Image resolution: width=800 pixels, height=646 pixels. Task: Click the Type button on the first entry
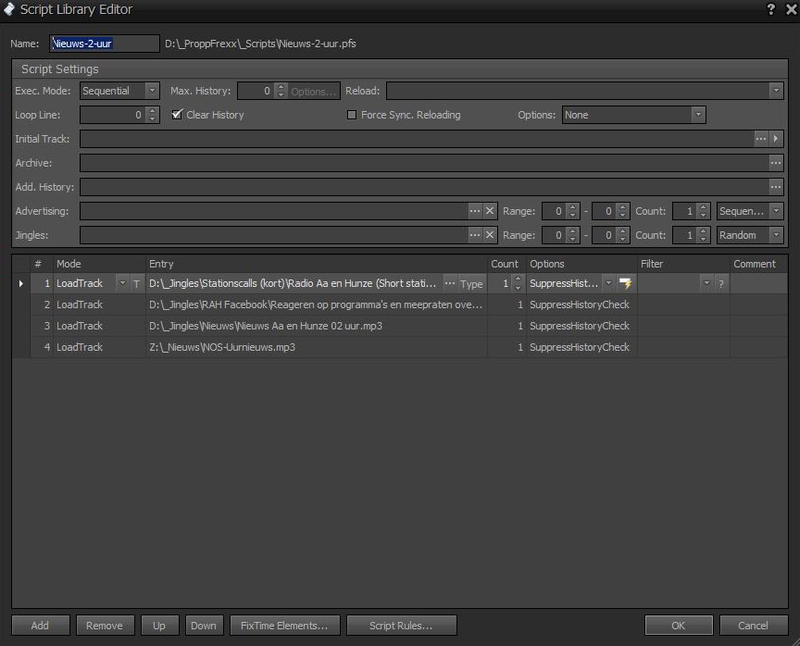point(469,284)
